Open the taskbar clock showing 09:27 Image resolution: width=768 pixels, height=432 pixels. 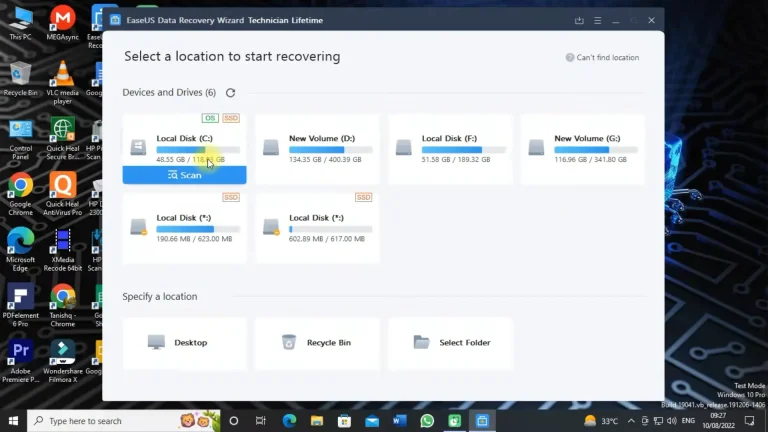tap(718, 421)
